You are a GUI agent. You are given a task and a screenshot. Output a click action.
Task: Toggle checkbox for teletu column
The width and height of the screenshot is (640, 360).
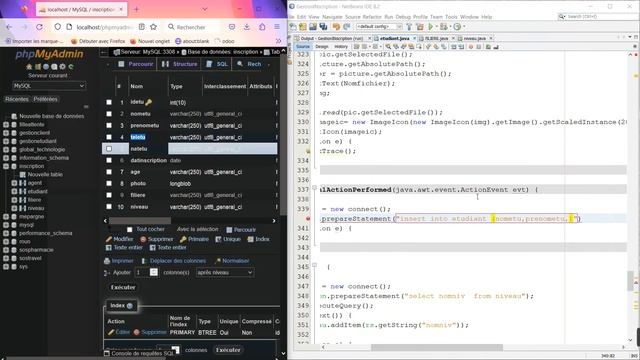(x=109, y=137)
